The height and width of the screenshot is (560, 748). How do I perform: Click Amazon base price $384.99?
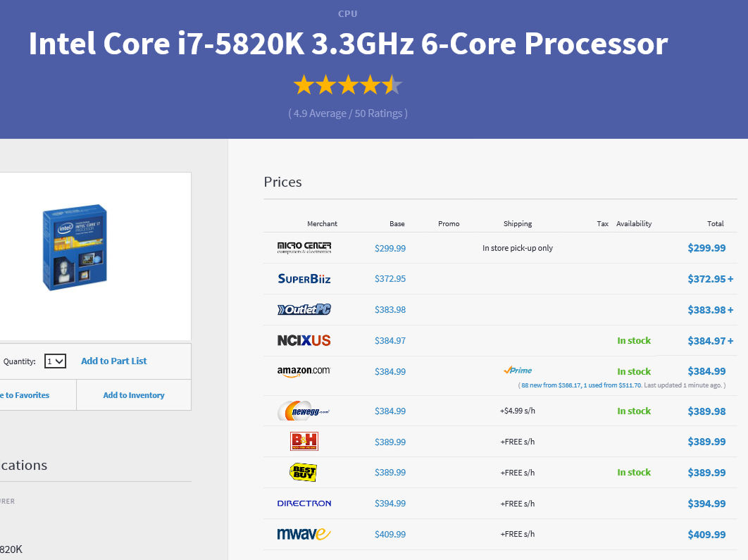390,372
